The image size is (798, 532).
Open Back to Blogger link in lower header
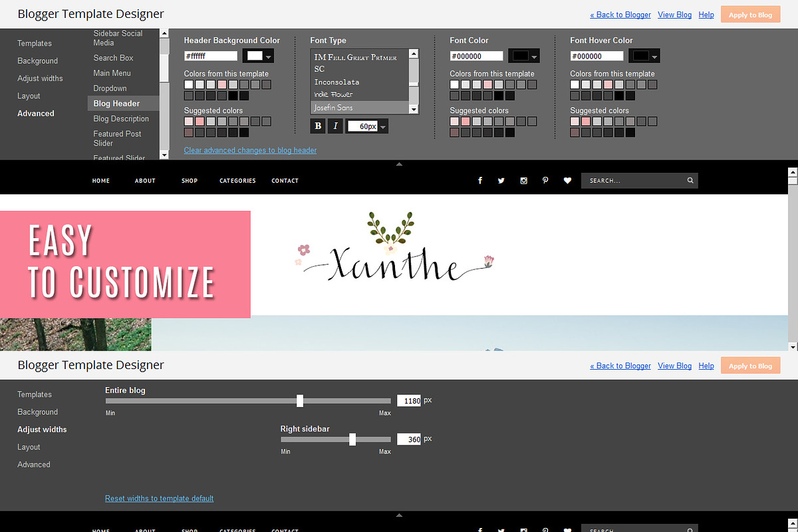coord(620,366)
